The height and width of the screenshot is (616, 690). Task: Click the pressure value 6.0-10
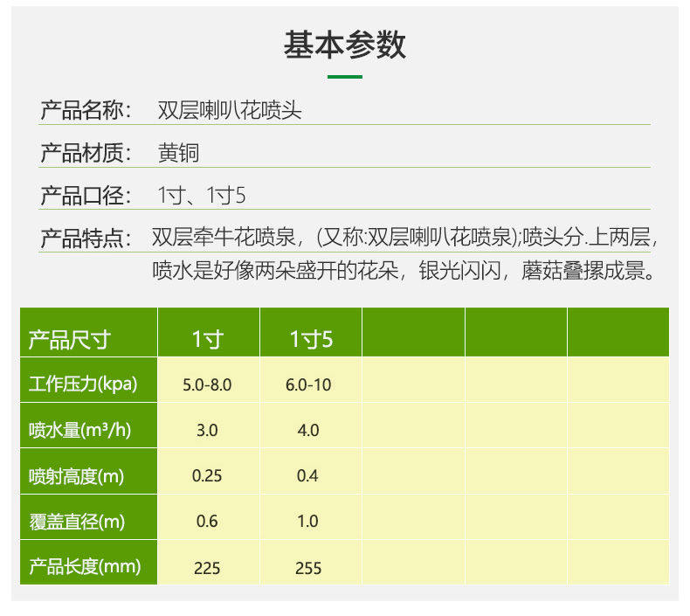pyautogui.click(x=308, y=384)
